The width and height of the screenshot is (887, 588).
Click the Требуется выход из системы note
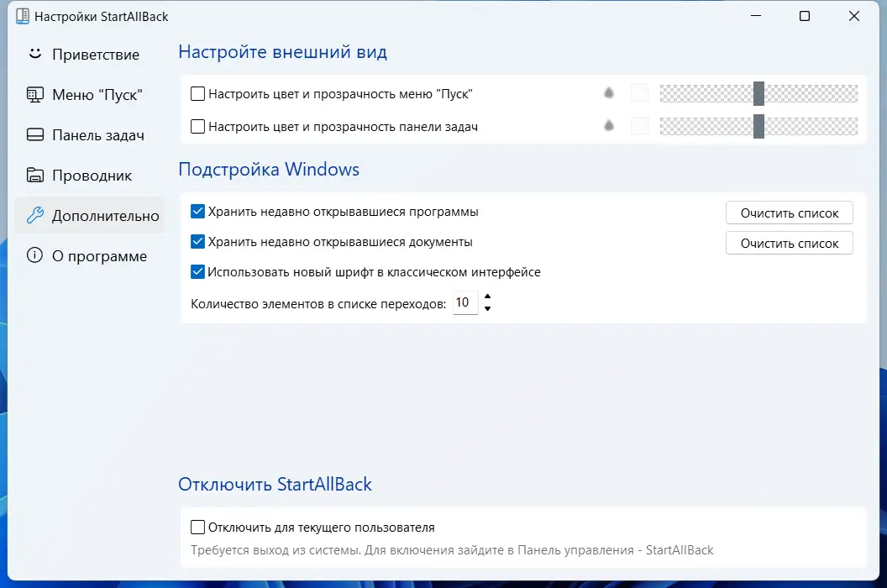(x=452, y=550)
